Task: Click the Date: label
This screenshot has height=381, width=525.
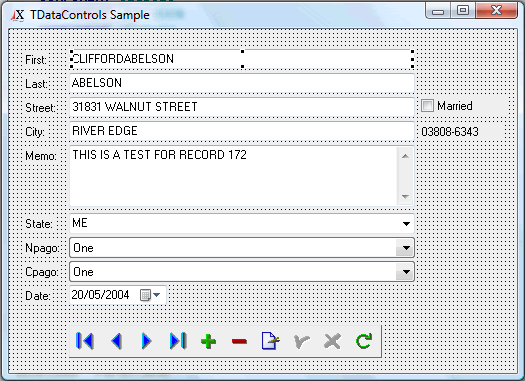Action: coord(38,296)
